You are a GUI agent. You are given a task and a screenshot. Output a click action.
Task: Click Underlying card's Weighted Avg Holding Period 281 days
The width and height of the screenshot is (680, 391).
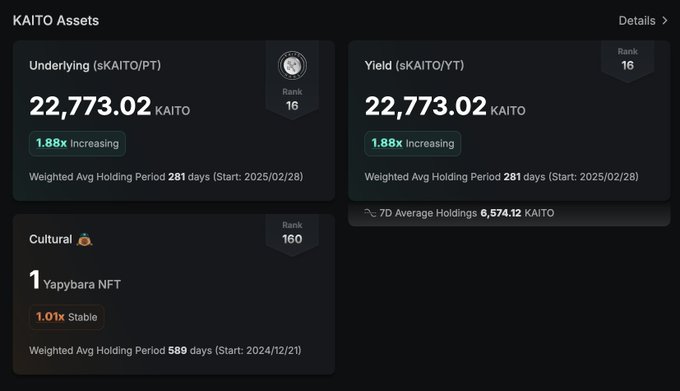(166, 177)
